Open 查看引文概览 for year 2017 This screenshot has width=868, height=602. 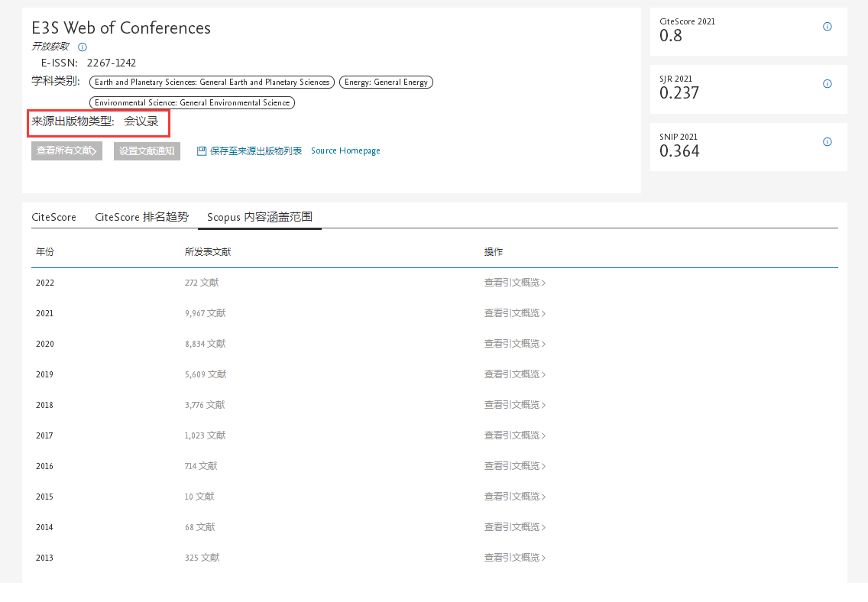click(510, 435)
